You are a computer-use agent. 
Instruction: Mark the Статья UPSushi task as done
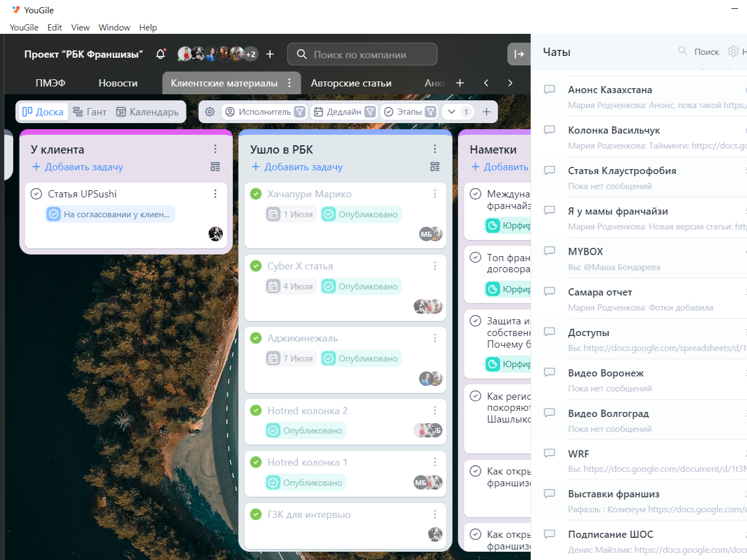36,194
